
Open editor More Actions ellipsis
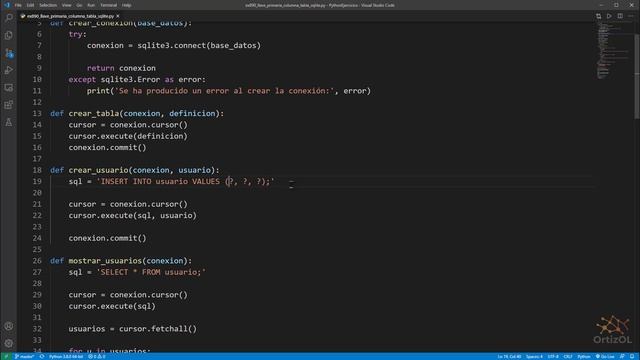631,16
